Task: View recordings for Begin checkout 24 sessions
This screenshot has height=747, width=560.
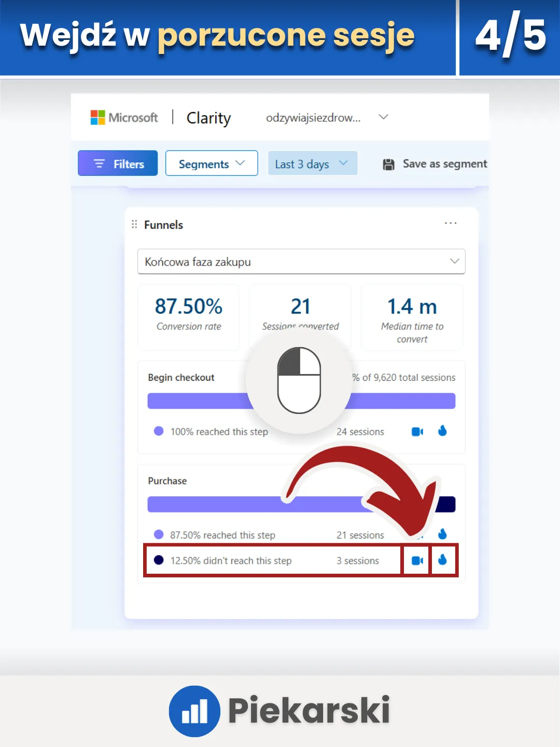Action: click(417, 432)
